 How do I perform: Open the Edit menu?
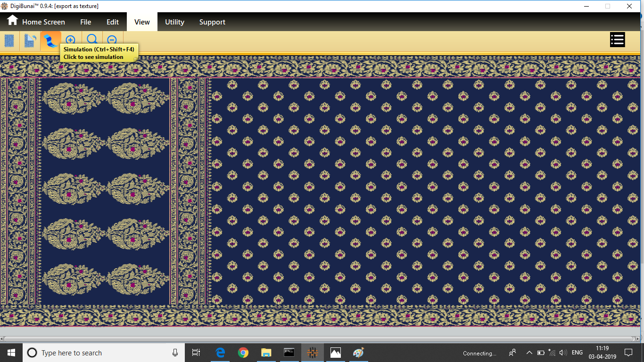tap(113, 22)
